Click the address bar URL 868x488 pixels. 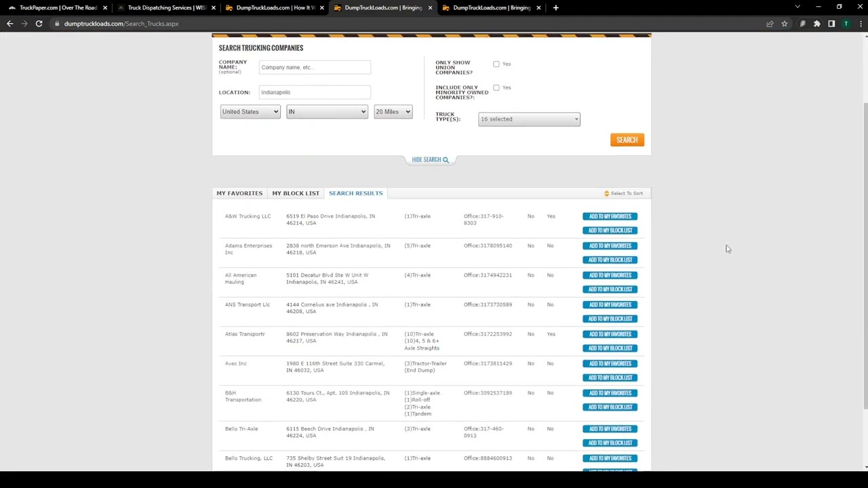121,24
